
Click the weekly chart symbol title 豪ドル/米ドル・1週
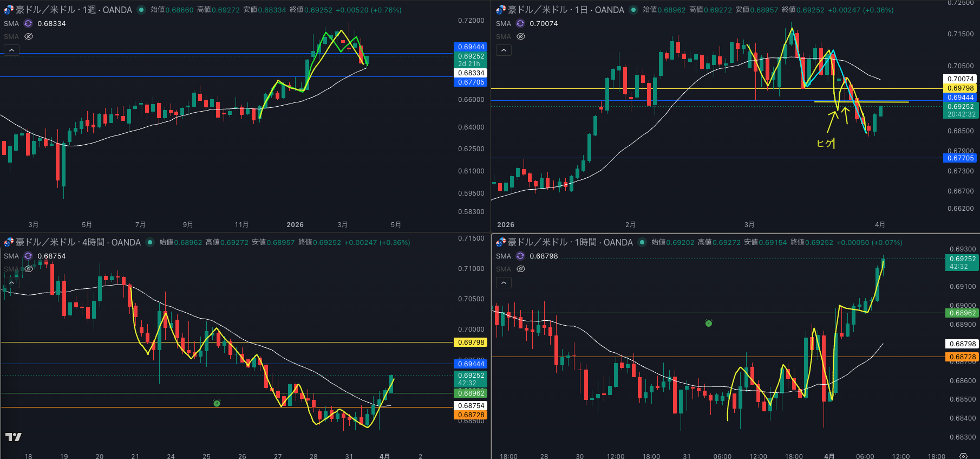[x=74, y=10]
